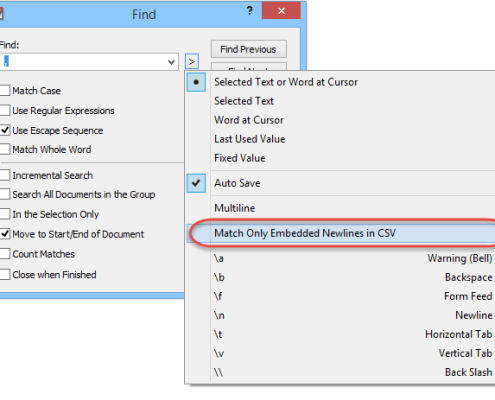The width and height of the screenshot is (495, 400).
Task: Tick the Match Whole Word checkbox
Action: click(x=5, y=149)
